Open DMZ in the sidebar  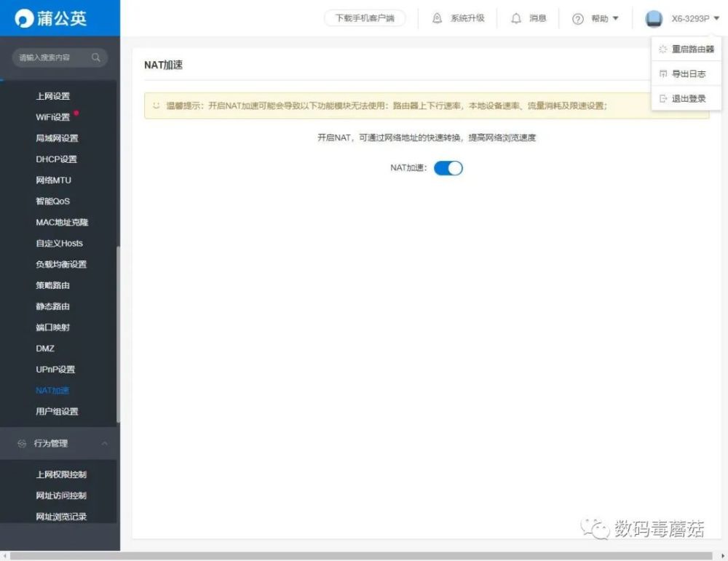[x=45, y=349]
